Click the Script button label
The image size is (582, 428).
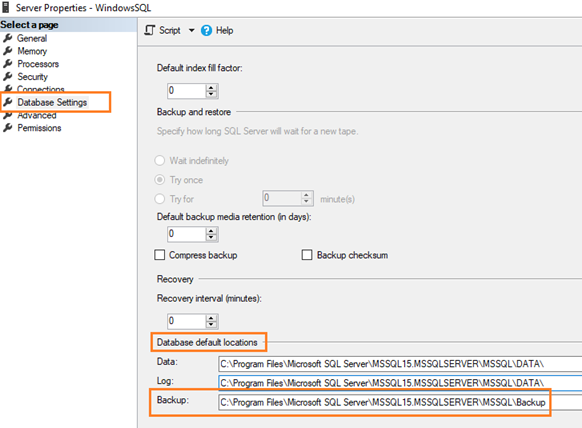click(x=170, y=30)
